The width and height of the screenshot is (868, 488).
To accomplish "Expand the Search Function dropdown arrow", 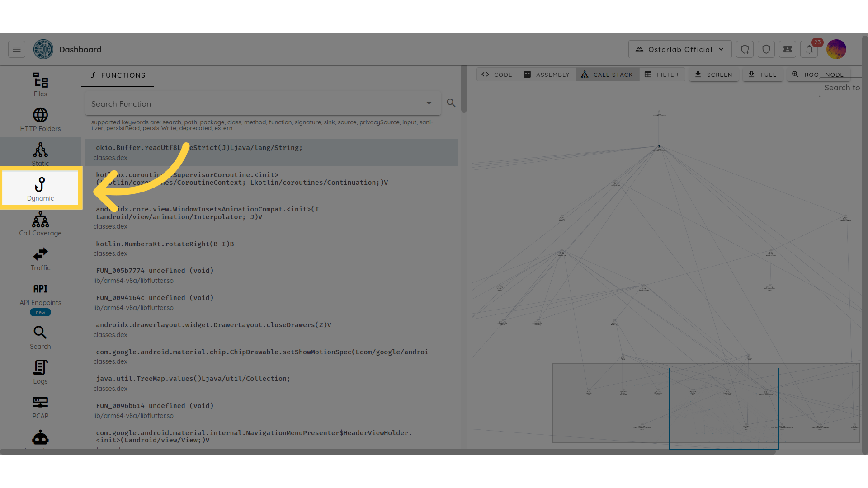I will tap(429, 103).
